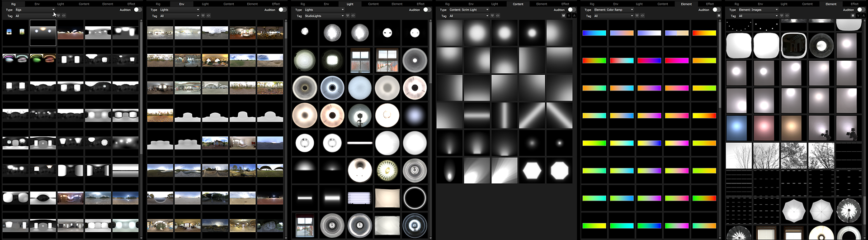This screenshot has height=240, width=868.
Task: Switch to the Element tab in the Scrim Light panel
Action: [x=542, y=4]
